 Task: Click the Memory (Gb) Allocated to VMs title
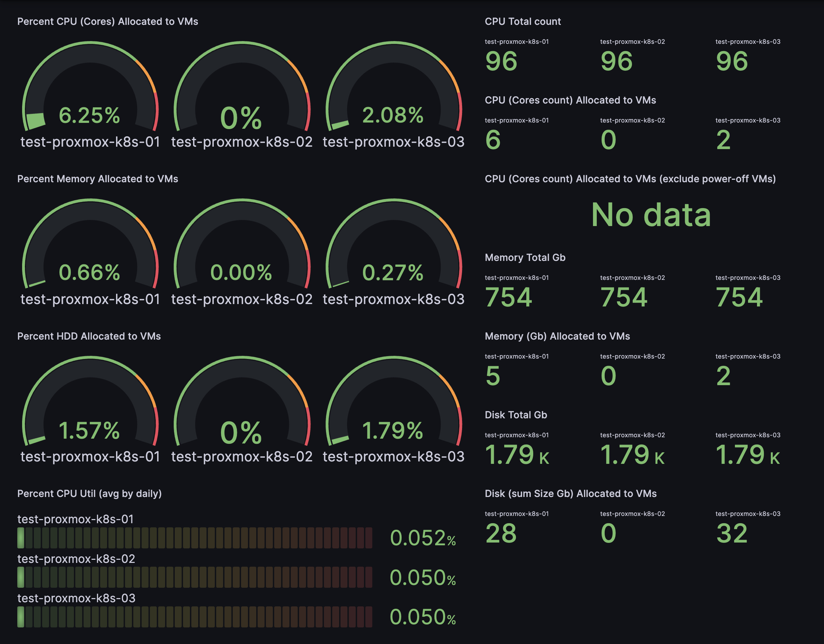tap(557, 336)
